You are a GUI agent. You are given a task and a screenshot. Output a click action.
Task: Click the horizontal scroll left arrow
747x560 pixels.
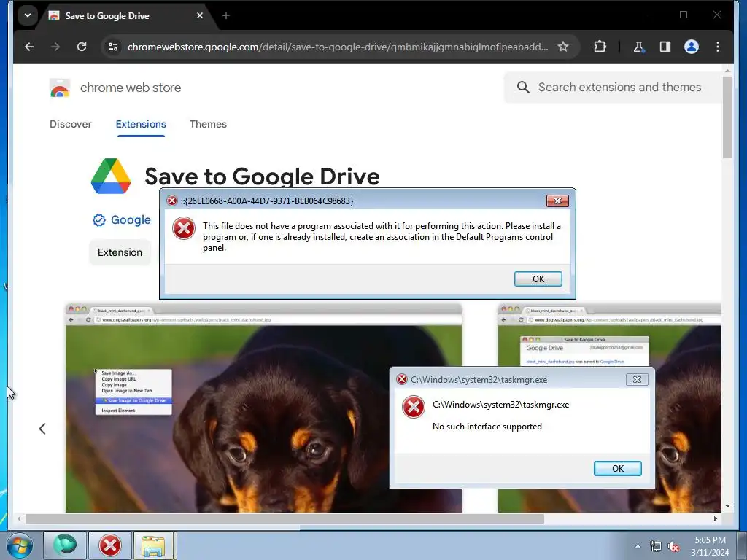[19, 518]
